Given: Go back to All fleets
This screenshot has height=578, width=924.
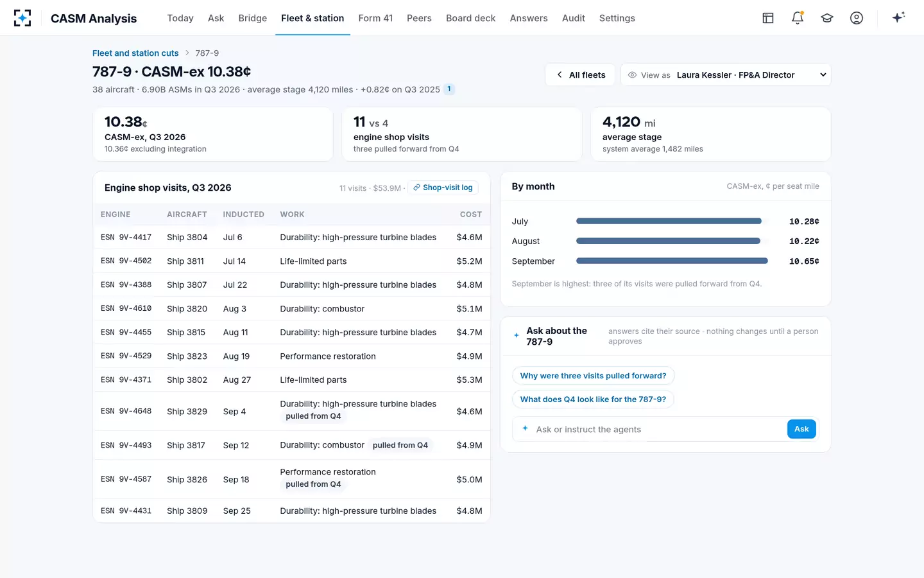Looking at the screenshot, I should coord(580,74).
